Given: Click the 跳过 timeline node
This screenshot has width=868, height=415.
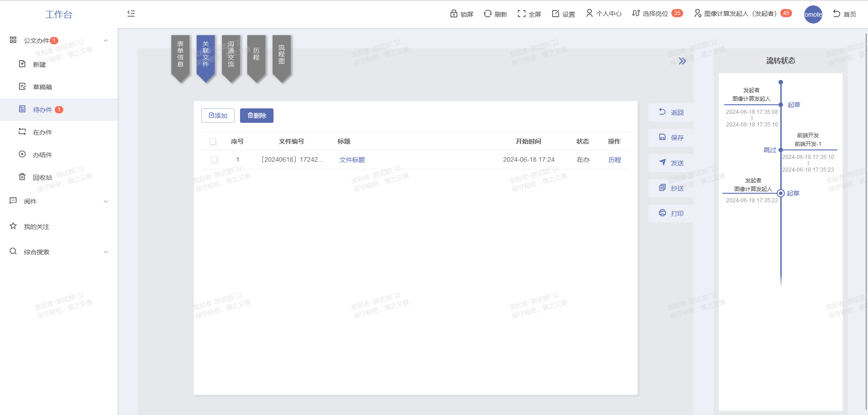Looking at the screenshot, I should (x=781, y=150).
